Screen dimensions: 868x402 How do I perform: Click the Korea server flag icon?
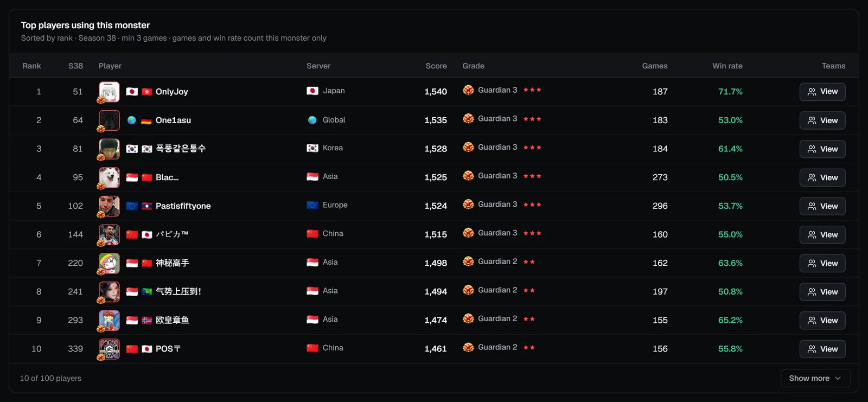pyautogui.click(x=312, y=148)
